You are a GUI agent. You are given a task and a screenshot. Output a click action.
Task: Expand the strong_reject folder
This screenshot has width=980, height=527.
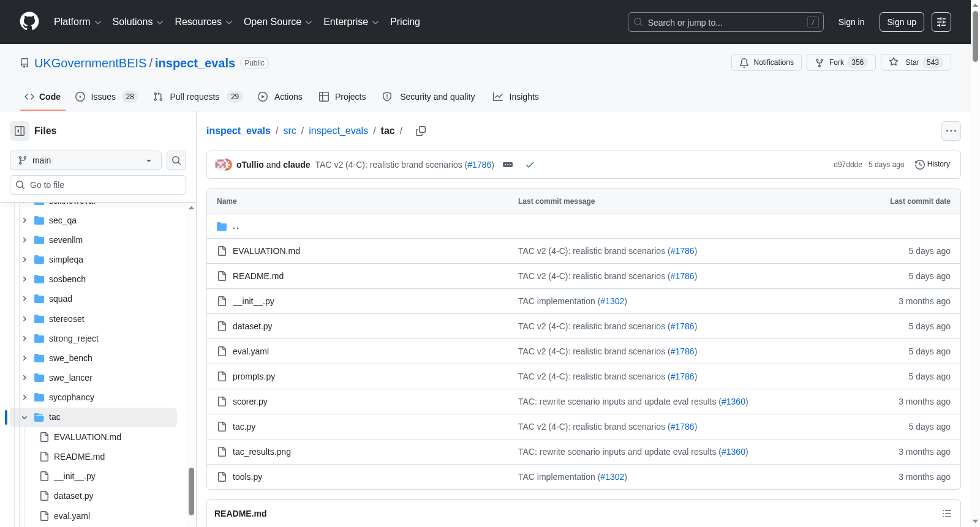click(24, 338)
